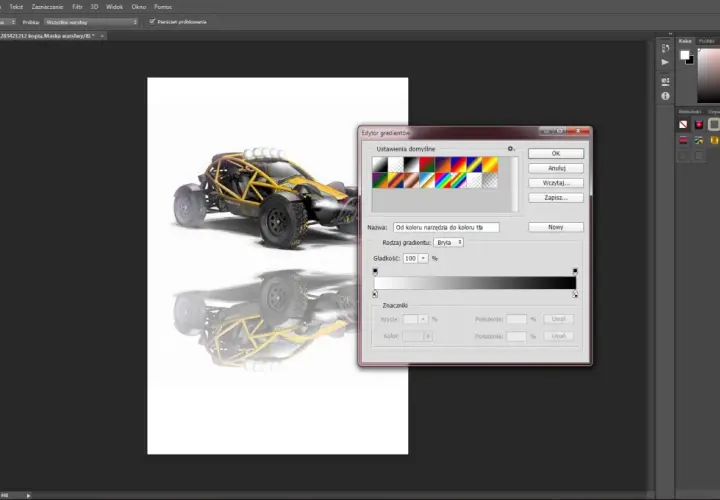Choose the blue-red-yellow gradient preset
Image resolution: width=720 pixels, height=500 pixels.
click(458, 164)
